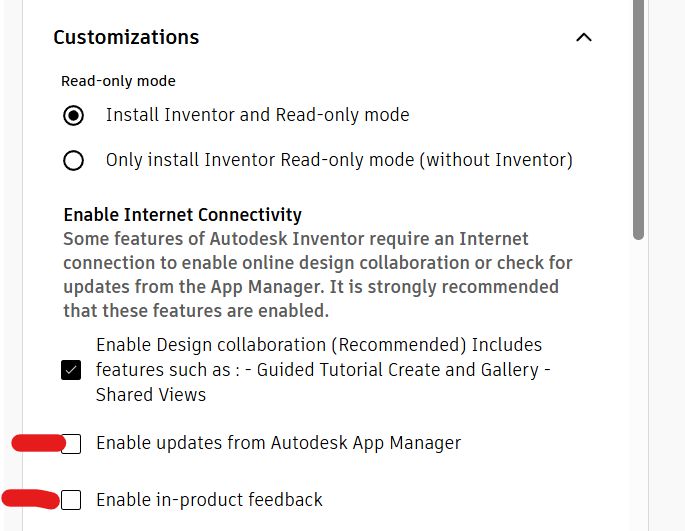The image size is (685, 531).
Task: Uncheck the Enable Design collaboration checkbox
Action: point(71,370)
